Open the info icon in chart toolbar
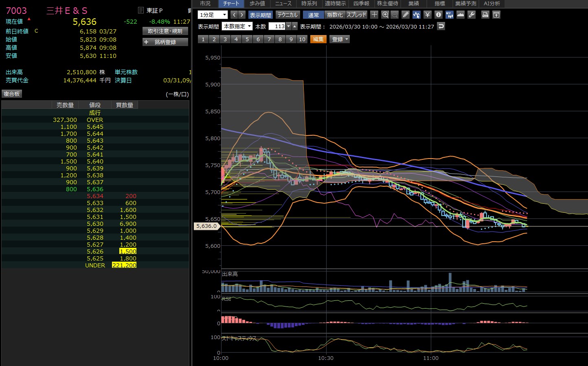Image resolution: width=588 pixels, height=366 pixels. pyautogui.click(x=438, y=15)
